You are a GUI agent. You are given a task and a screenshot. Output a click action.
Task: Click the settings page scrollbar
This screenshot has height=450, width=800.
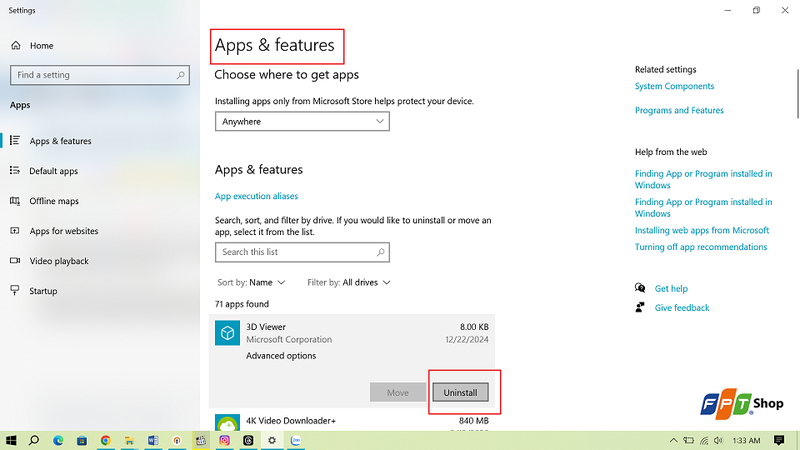point(797,94)
